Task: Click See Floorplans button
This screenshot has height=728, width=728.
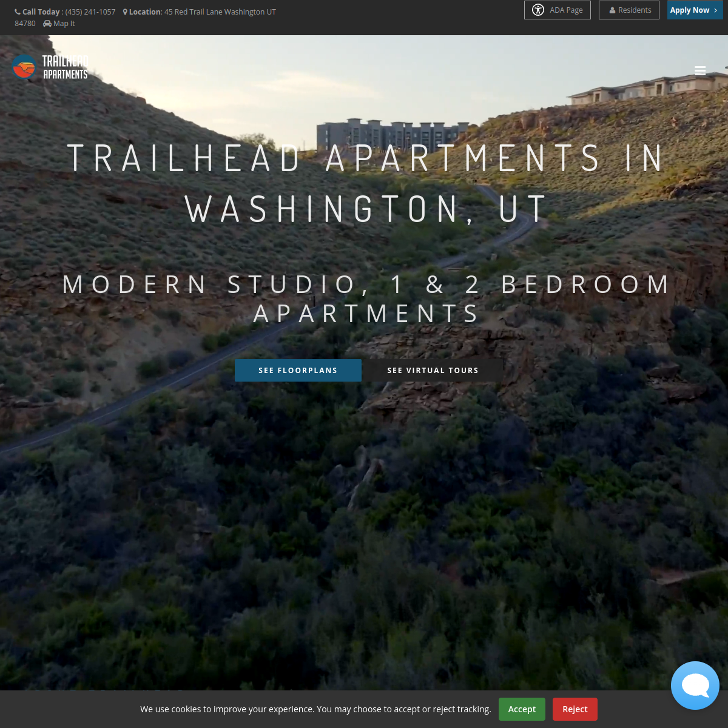Action: 298,370
